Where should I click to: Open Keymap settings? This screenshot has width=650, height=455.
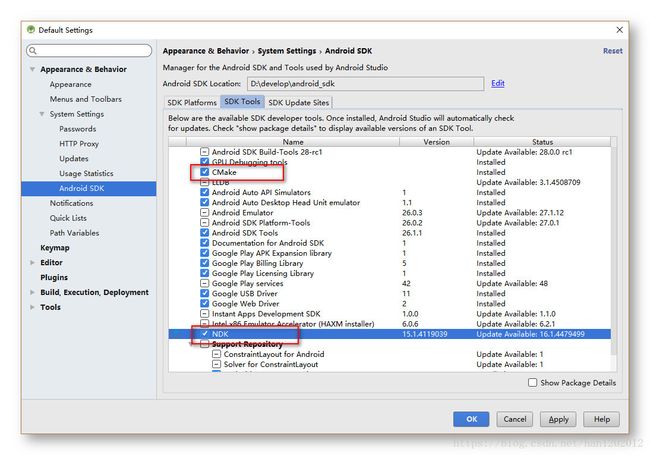(x=55, y=248)
